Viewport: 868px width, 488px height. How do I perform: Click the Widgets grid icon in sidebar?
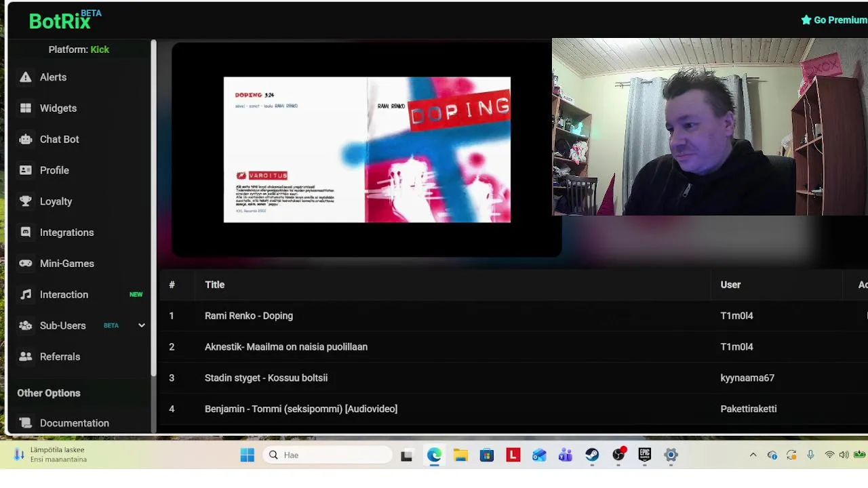click(x=26, y=108)
